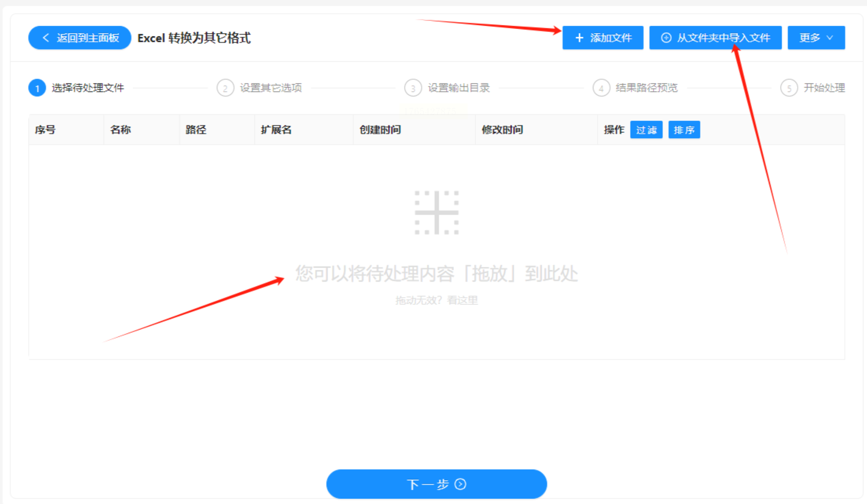Viewport: 867px width, 504px height.
Task: Click the 创建时间 column header
Action: (380, 130)
